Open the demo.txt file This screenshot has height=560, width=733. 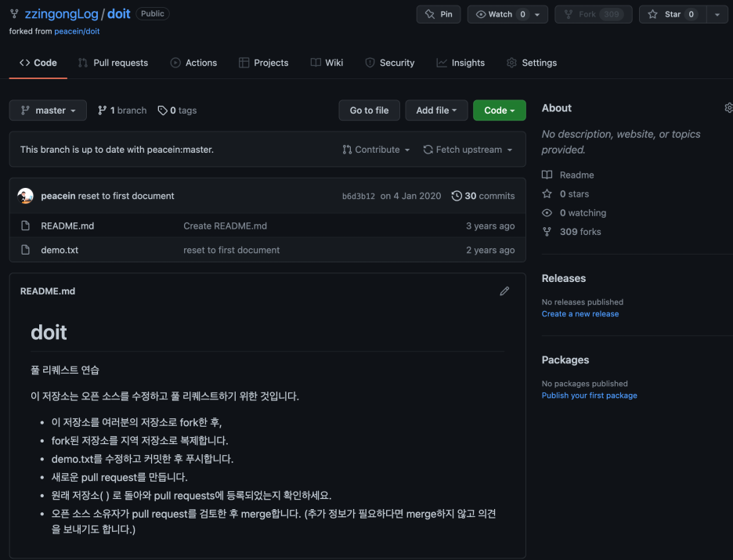[x=60, y=250]
